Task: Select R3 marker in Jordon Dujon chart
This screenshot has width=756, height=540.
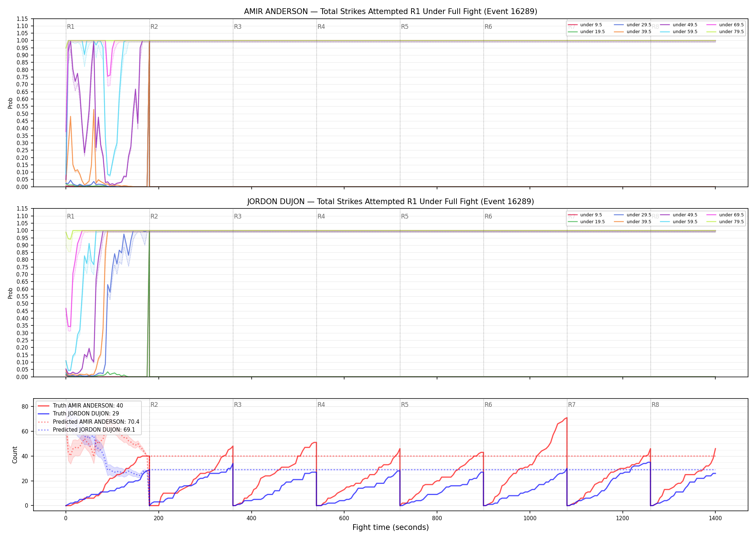Action: click(x=238, y=216)
